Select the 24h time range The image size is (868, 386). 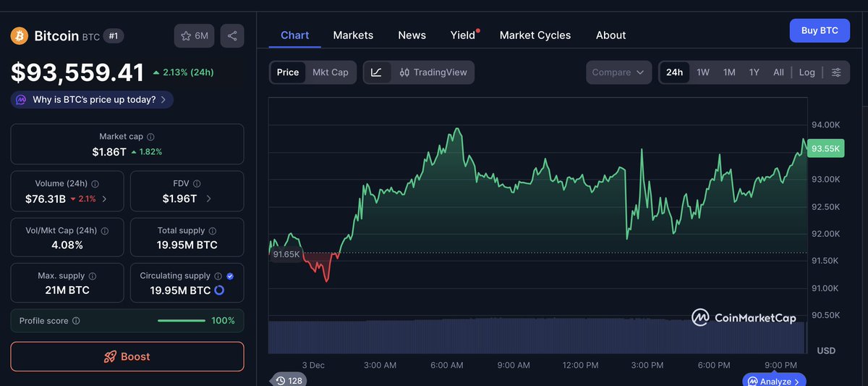pos(674,72)
